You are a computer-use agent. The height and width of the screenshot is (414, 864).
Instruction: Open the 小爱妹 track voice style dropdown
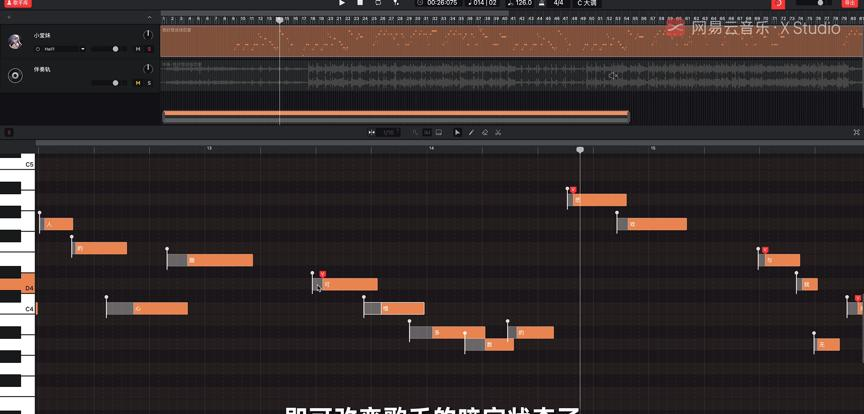(61, 49)
